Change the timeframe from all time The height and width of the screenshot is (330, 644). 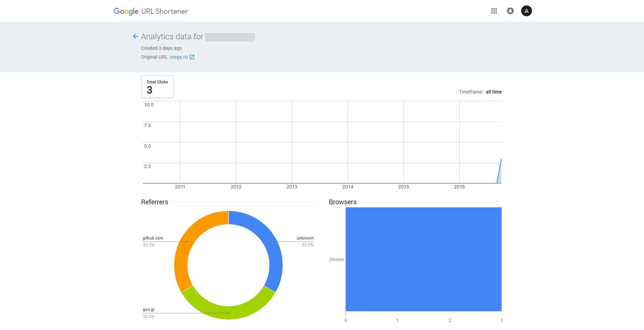pyautogui.click(x=493, y=92)
